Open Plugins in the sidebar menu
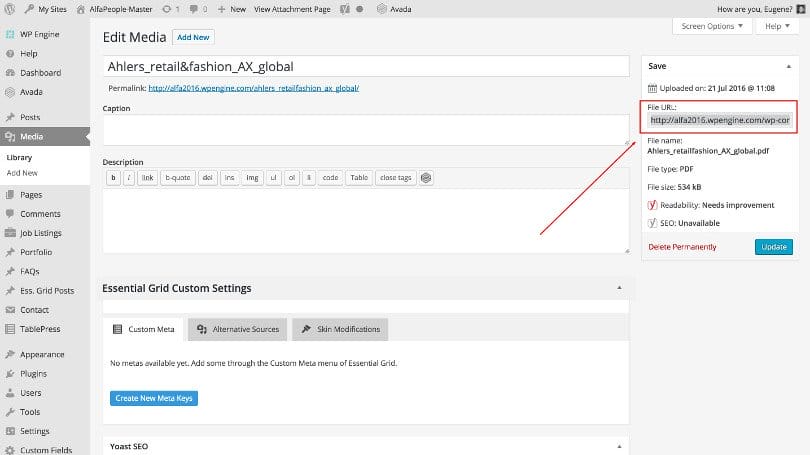Image resolution: width=810 pixels, height=455 pixels. click(x=33, y=373)
